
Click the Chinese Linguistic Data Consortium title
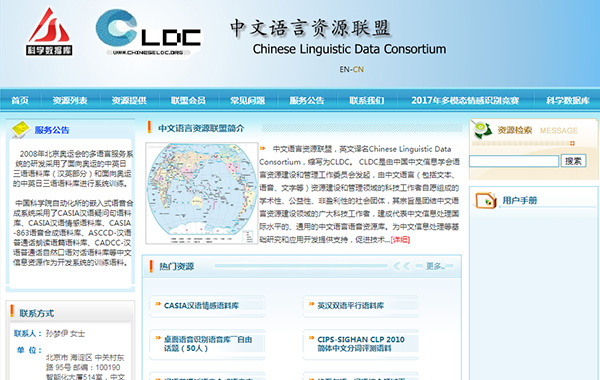[x=349, y=49]
